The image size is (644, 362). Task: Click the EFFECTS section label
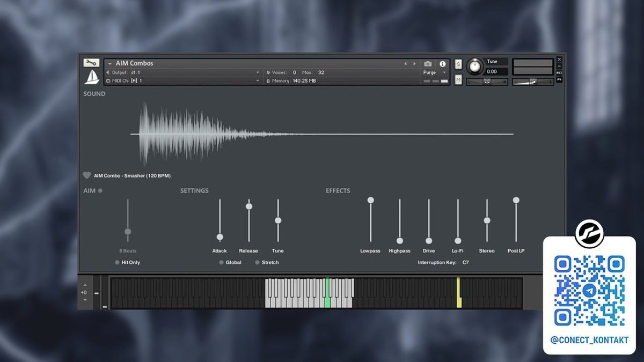coord(338,190)
